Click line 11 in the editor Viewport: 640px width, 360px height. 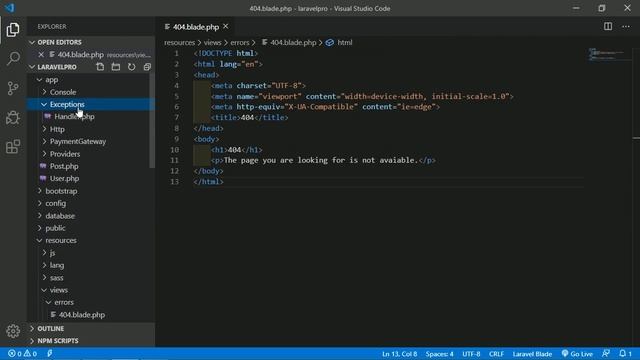point(323,160)
